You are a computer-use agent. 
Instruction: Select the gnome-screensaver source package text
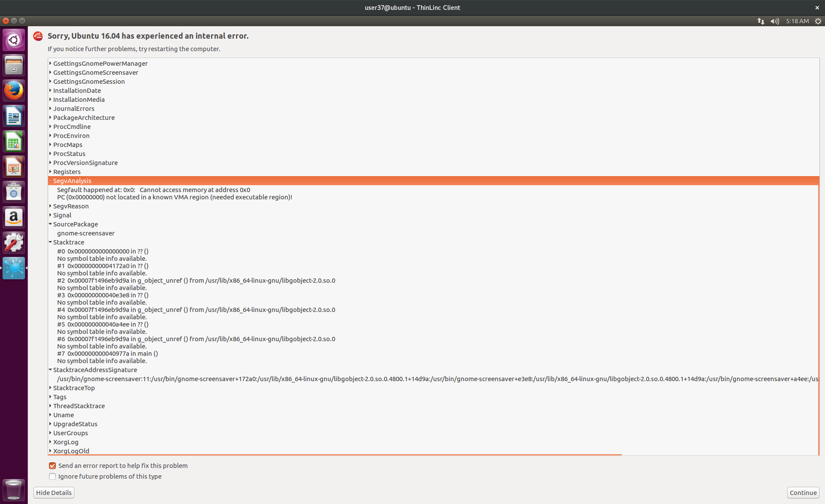click(x=86, y=233)
